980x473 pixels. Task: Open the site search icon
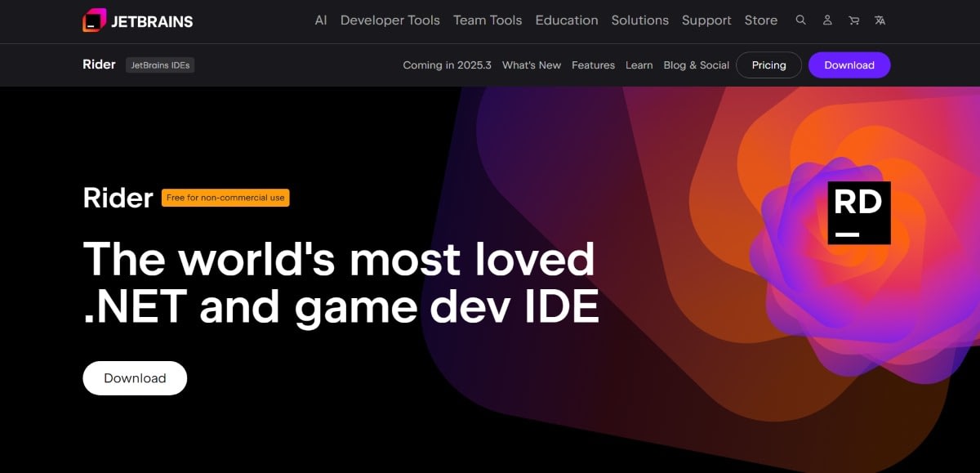click(x=801, y=20)
